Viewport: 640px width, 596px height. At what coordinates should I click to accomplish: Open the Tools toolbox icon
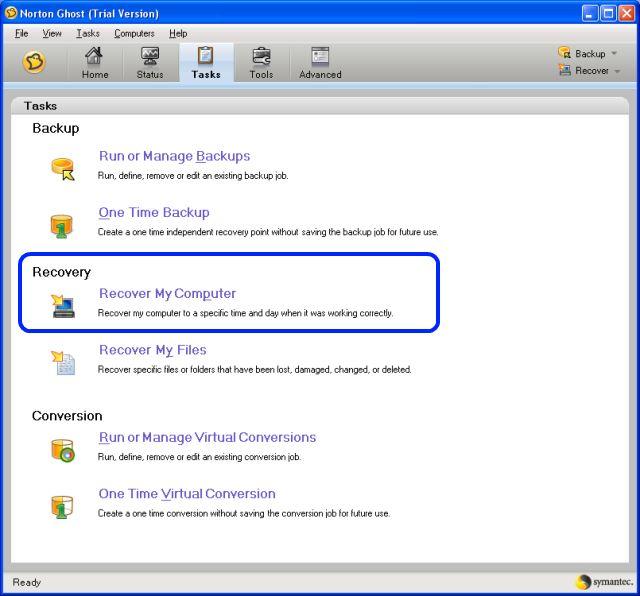pyautogui.click(x=261, y=56)
